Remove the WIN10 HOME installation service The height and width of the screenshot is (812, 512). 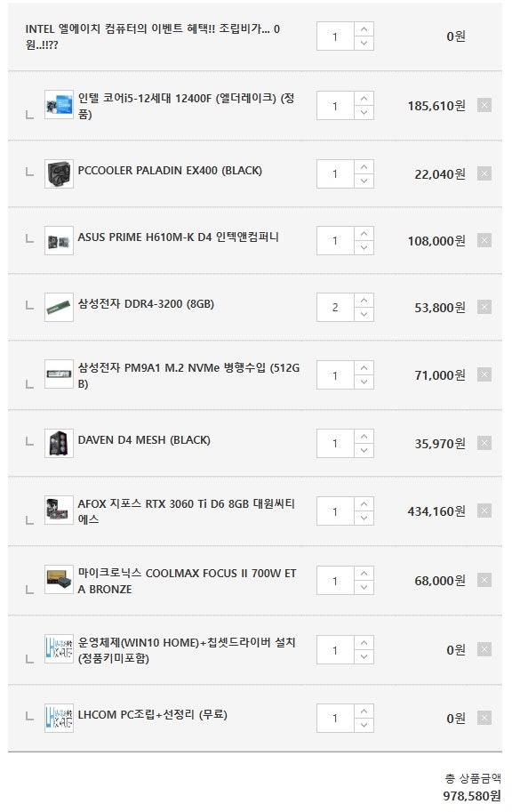(x=484, y=649)
